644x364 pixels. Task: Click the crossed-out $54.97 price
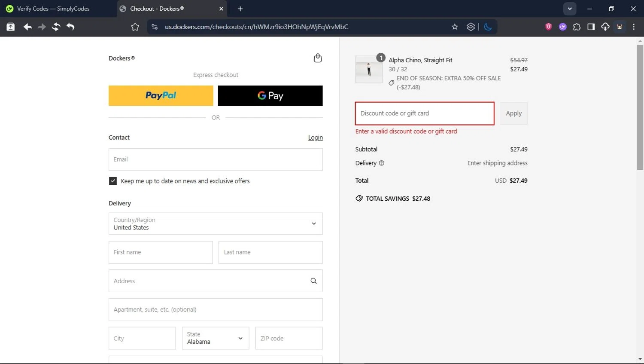click(x=519, y=60)
